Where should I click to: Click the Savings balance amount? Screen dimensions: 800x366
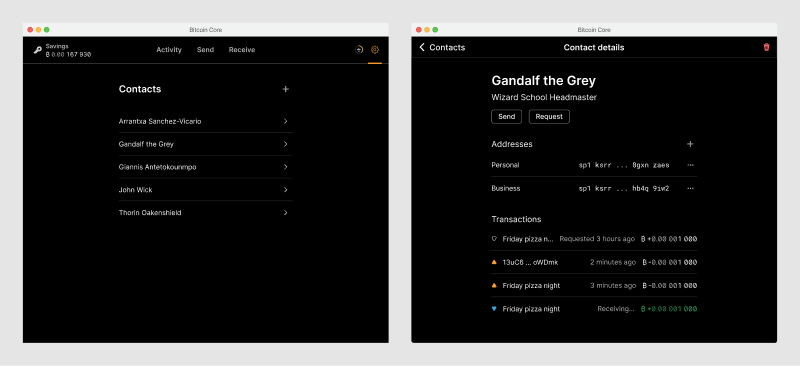[68, 54]
